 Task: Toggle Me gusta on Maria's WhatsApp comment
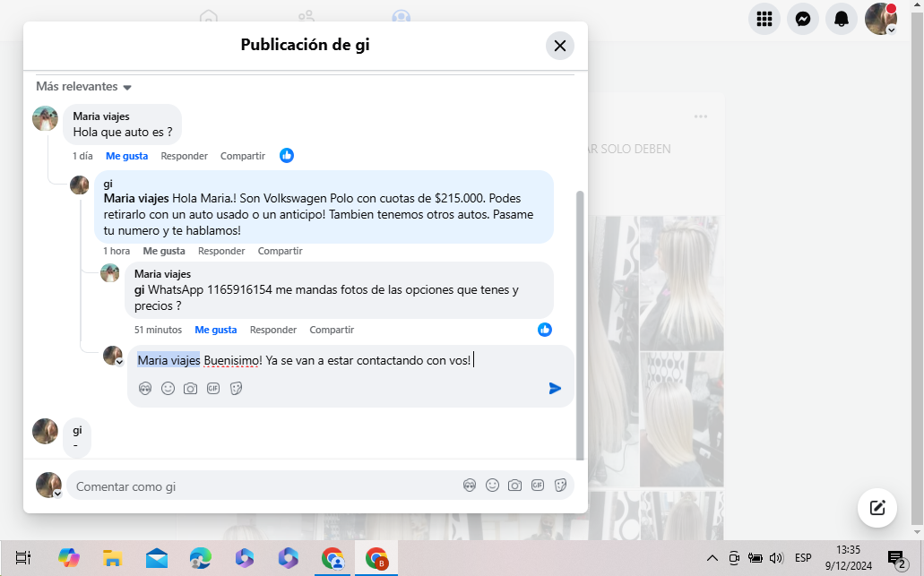click(x=216, y=330)
